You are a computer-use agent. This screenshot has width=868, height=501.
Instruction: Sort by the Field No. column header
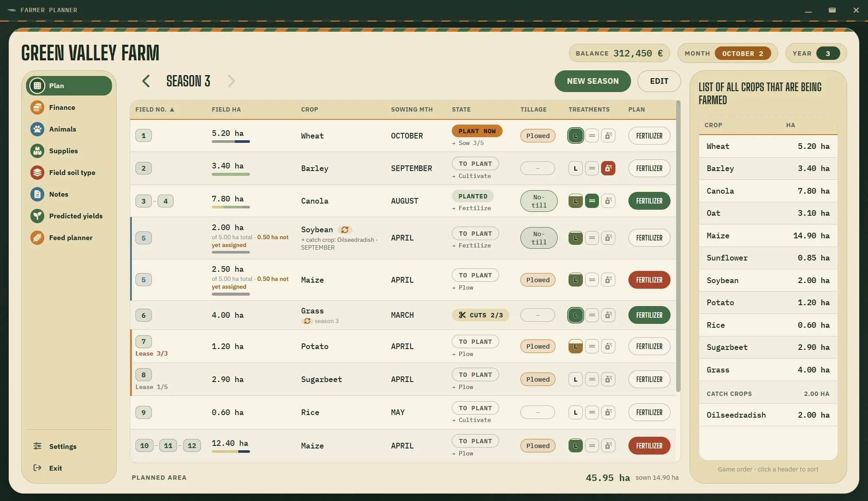coord(155,109)
